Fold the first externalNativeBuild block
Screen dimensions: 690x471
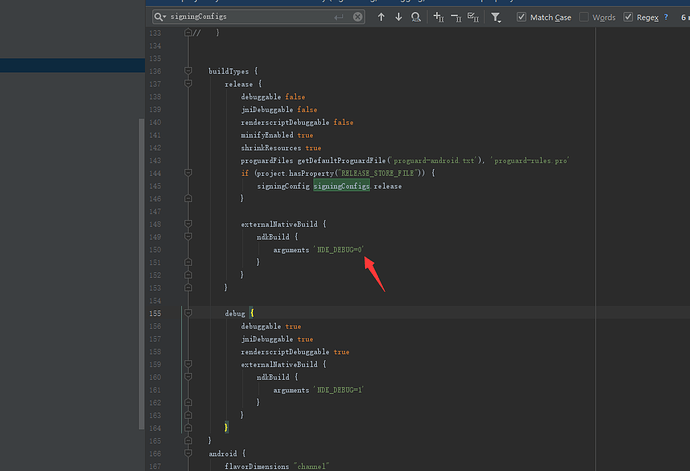pyautogui.click(x=186, y=224)
